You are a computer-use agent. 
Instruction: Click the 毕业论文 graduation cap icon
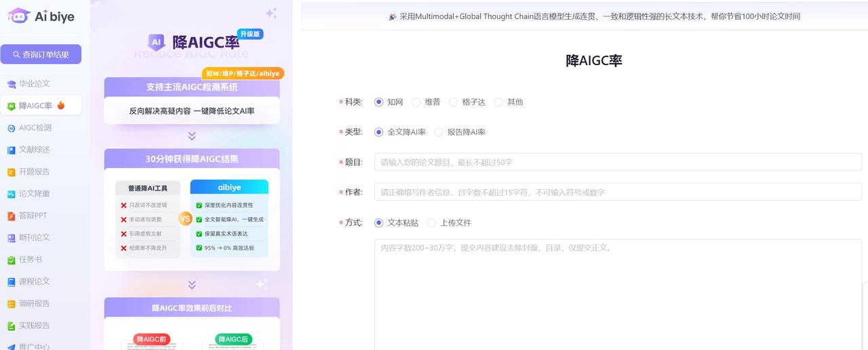click(x=11, y=84)
